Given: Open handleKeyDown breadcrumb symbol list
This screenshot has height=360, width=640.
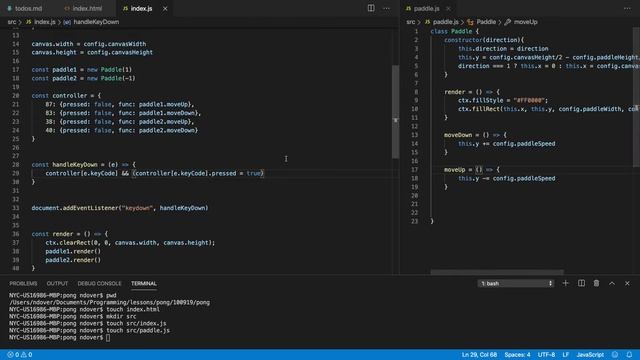Looking at the screenshot, I should coord(96,22).
